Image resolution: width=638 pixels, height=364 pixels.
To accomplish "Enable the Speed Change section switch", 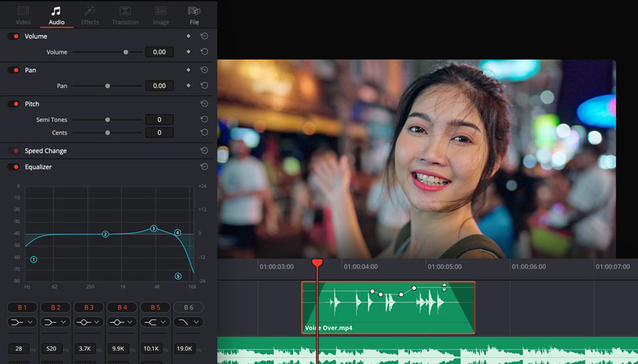I will (x=14, y=151).
